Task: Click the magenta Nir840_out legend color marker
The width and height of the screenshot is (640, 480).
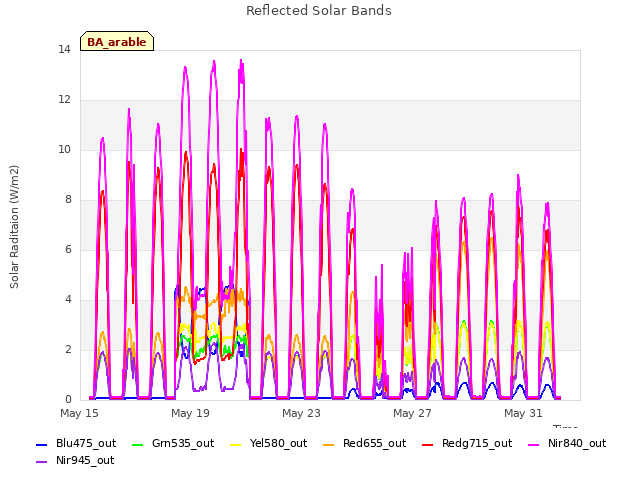Action: point(534,444)
